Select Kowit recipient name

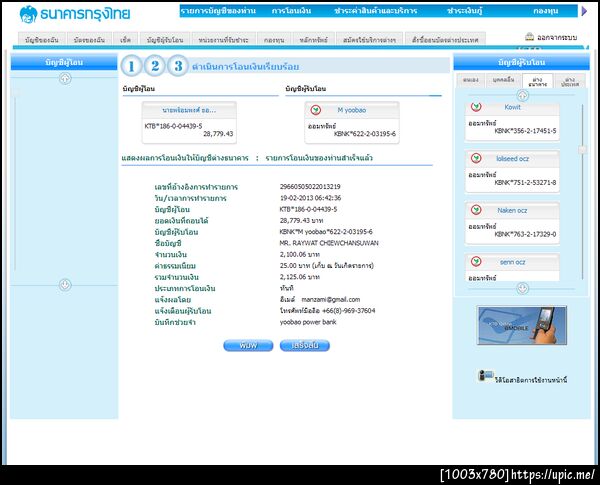tap(512, 107)
